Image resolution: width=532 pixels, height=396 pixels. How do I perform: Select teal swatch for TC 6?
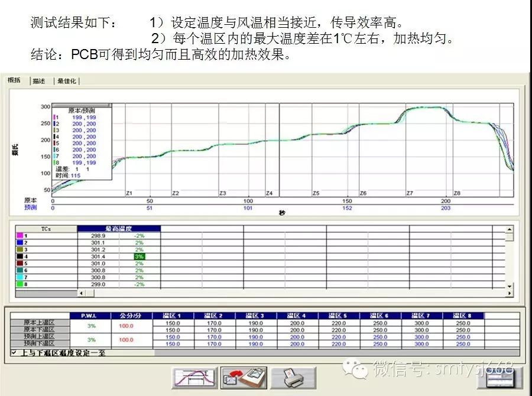pos(20,270)
